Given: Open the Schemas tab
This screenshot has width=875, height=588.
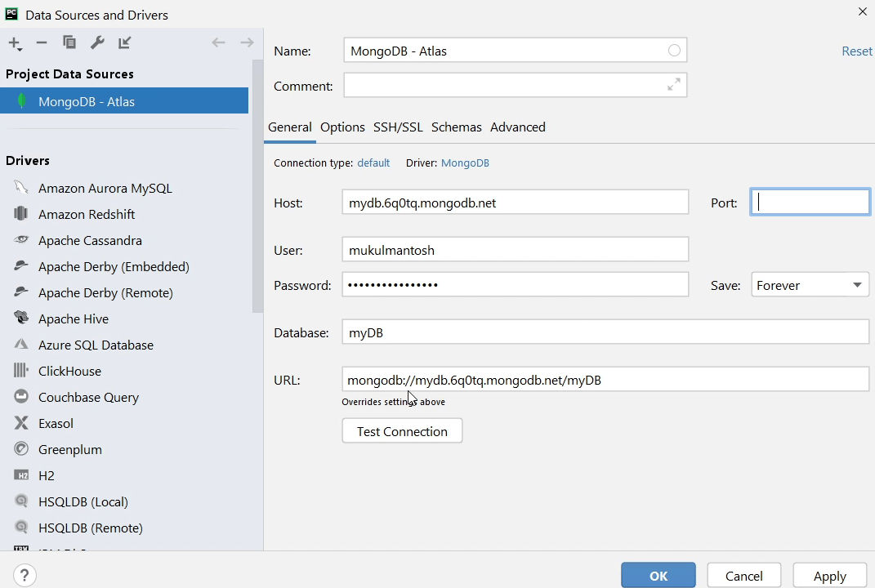Looking at the screenshot, I should pos(456,127).
